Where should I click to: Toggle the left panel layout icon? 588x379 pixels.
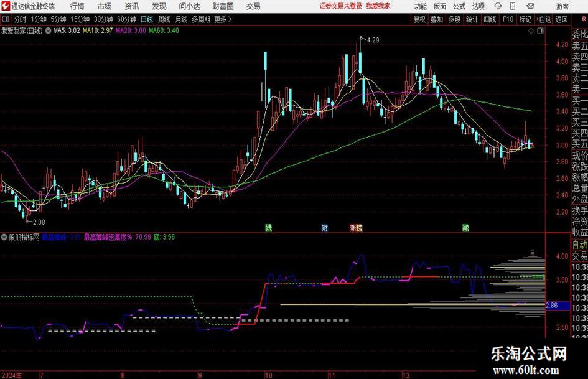(x=5, y=19)
